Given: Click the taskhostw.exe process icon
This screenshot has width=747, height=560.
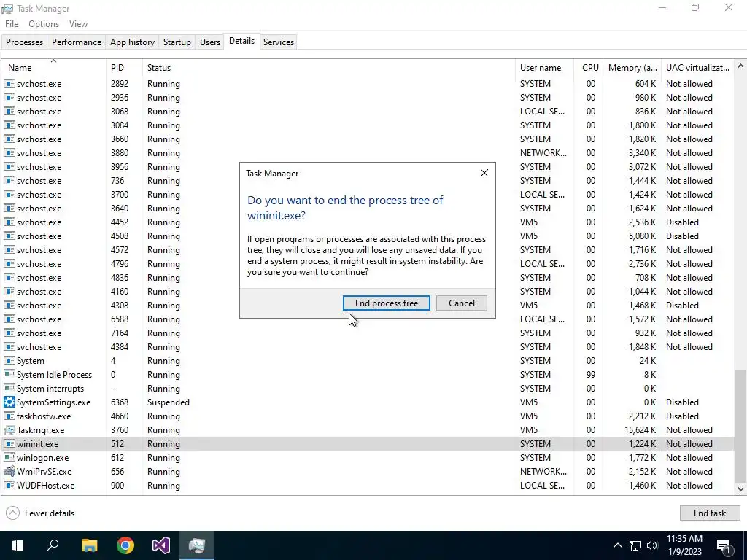Looking at the screenshot, I should (x=9, y=416).
